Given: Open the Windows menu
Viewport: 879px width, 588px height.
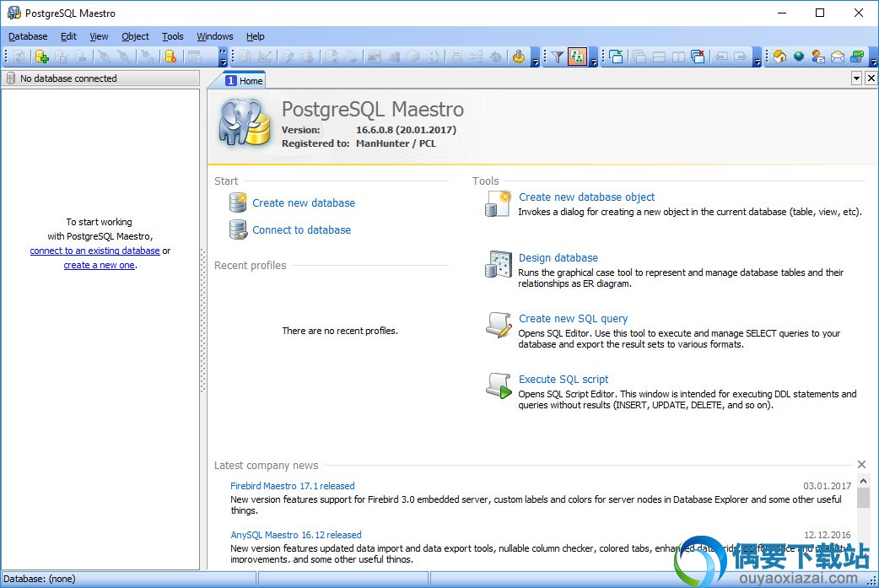Looking at the screenshot, I should 215,36.
